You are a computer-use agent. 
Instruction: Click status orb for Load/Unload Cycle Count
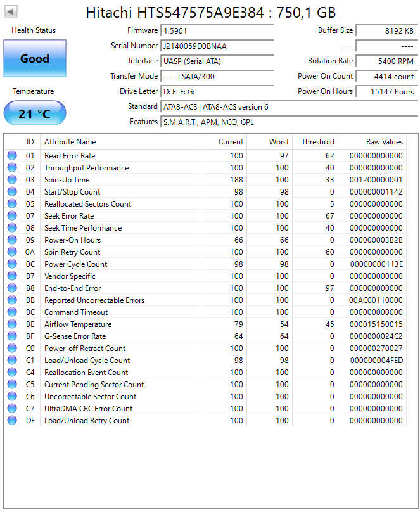12,360
